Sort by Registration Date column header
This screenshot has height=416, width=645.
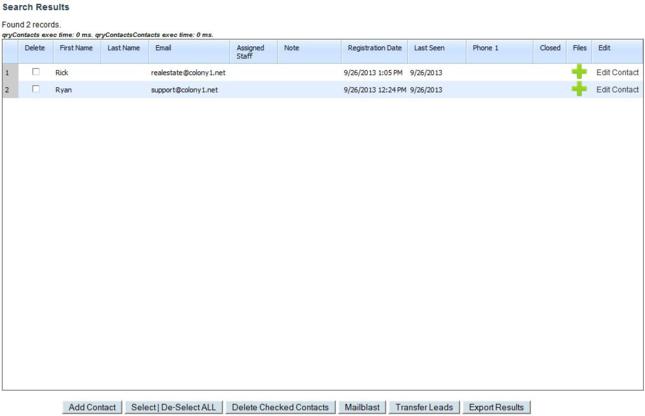[x=374, y=48]
